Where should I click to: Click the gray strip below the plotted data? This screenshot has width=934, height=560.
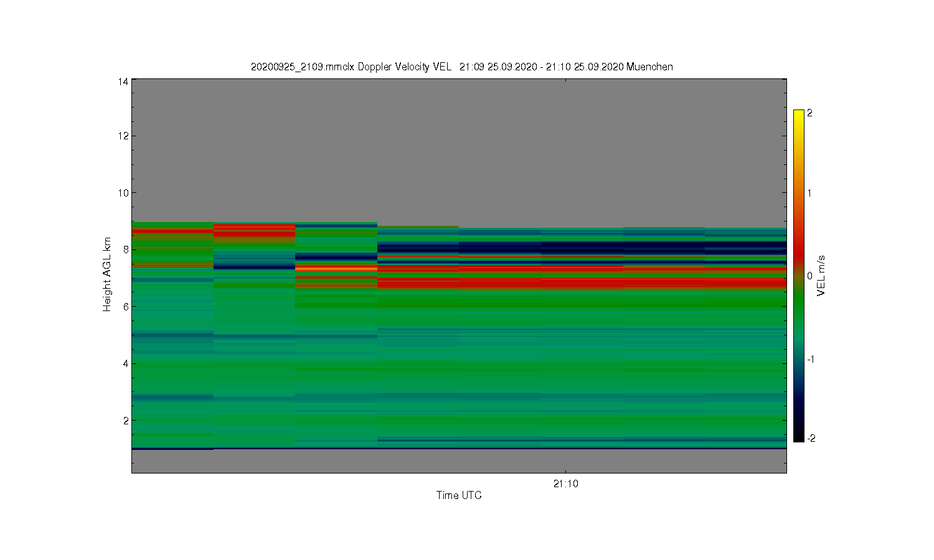point(459,460)
